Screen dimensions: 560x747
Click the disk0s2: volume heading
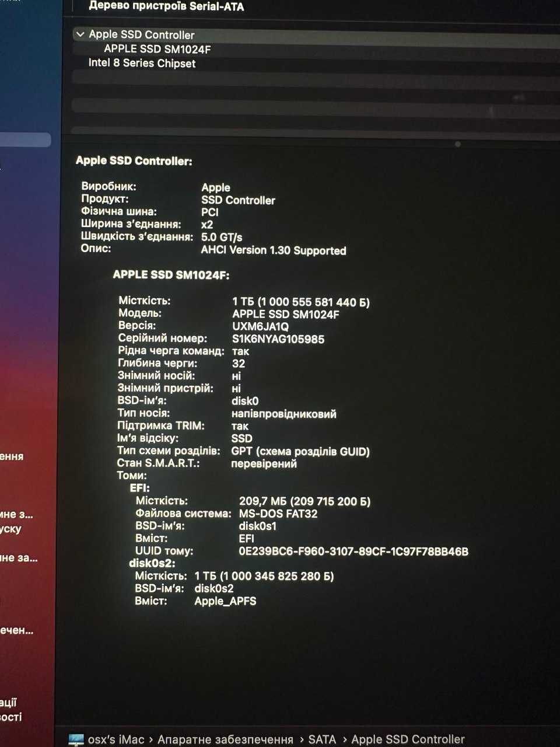point(152,563)
